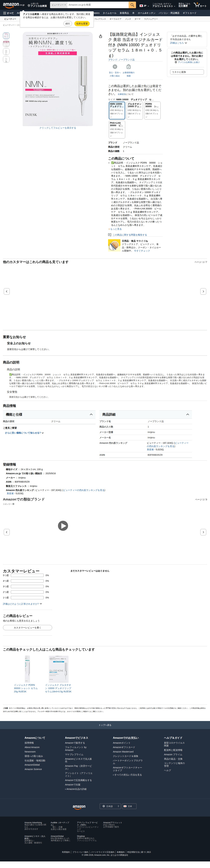Click the 1つ星 rating bar
The width and height of the screenshot is (210, 868).
click(27, 597)
